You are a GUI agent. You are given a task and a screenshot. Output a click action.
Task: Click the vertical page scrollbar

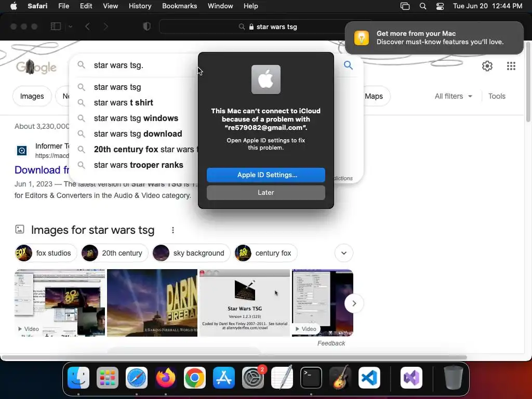click(x=528, y=82)
